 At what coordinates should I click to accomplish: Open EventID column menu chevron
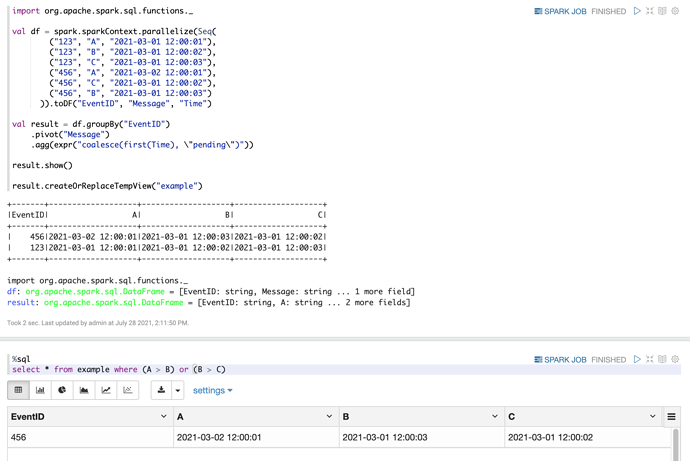pos(164,416)
